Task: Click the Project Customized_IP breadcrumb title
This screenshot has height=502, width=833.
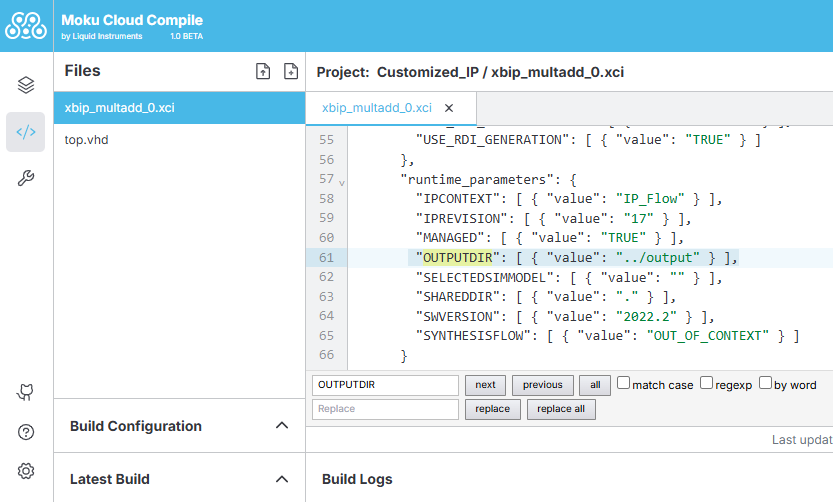Action: tap(470, 72)
